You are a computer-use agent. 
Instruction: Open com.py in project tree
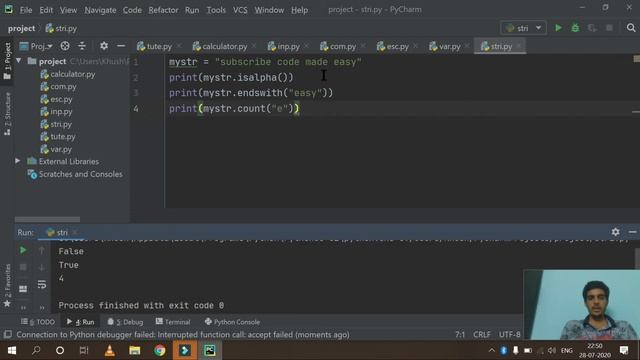tap(58, 87)
